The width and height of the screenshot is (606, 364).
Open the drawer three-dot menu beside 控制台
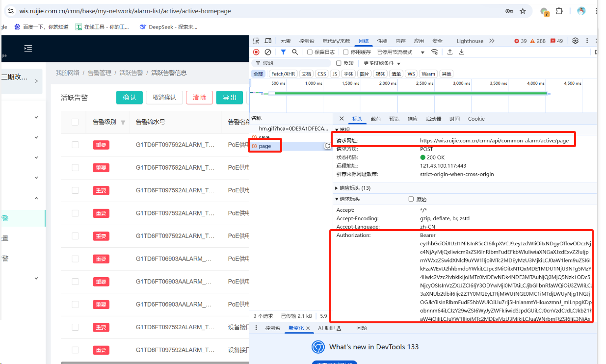pos(256,328)
